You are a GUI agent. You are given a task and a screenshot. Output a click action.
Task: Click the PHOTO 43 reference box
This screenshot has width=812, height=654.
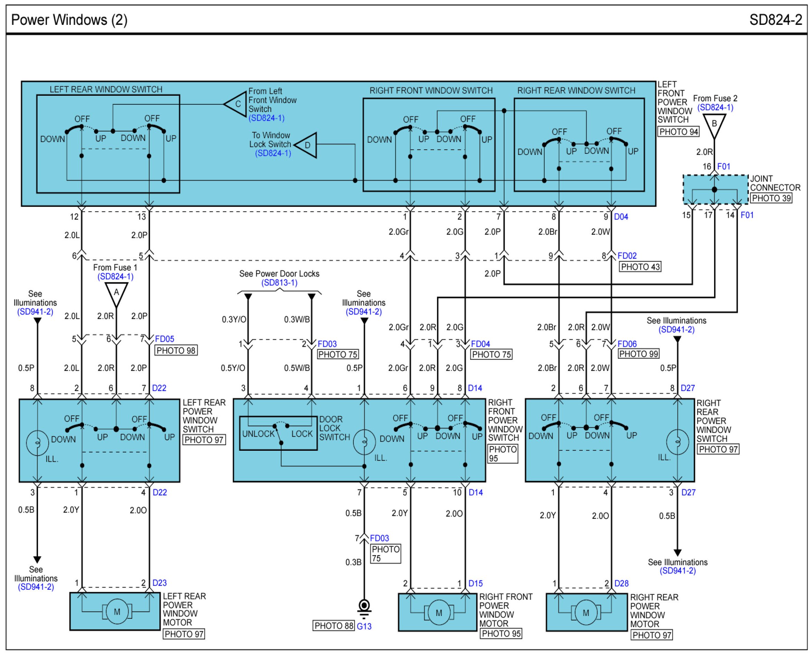(x=640, y=267)
